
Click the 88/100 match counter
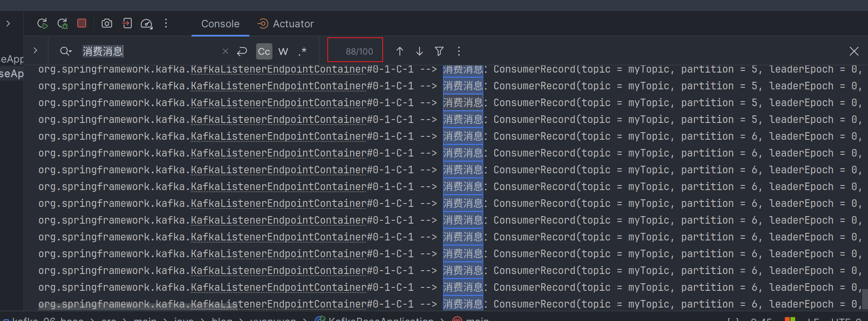359,51
